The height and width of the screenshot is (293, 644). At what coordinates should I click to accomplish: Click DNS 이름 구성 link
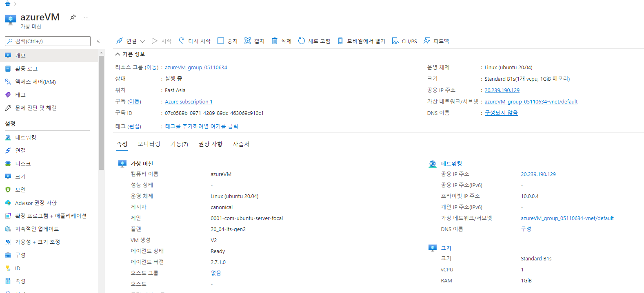(526, 229)
